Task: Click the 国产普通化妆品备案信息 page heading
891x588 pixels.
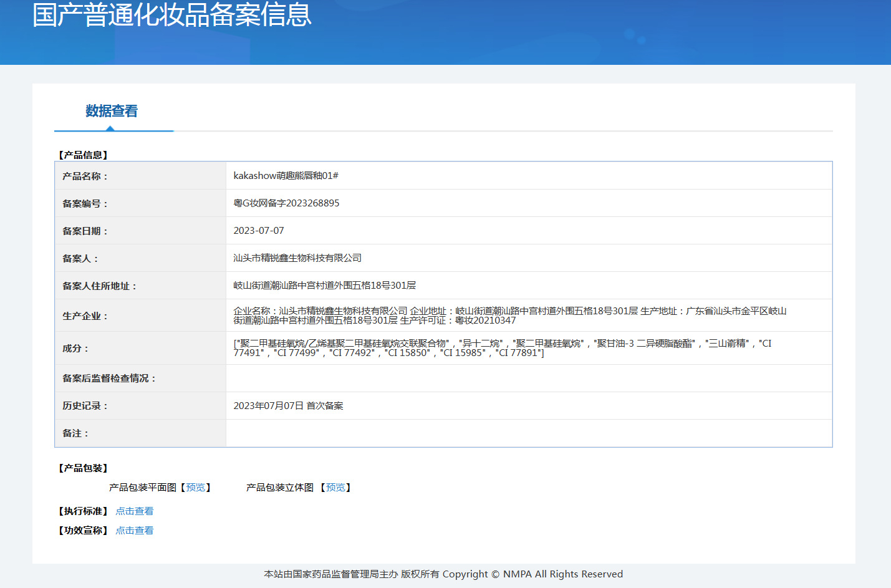Action: (x=171, y=15)
